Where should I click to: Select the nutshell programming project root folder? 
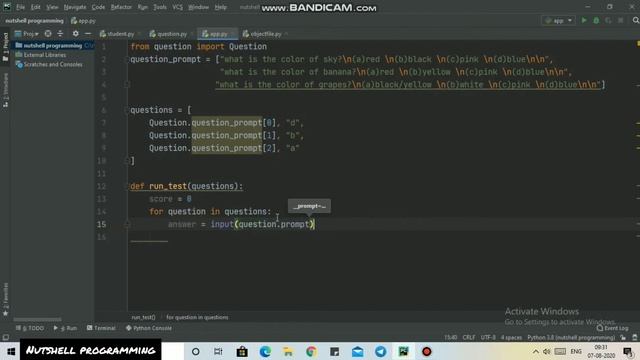click(x=53, y=45)
